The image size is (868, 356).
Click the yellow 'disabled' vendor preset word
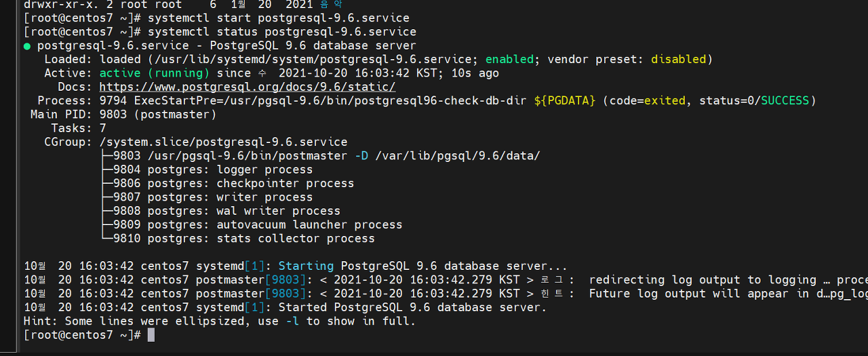[x=679, y=60]
